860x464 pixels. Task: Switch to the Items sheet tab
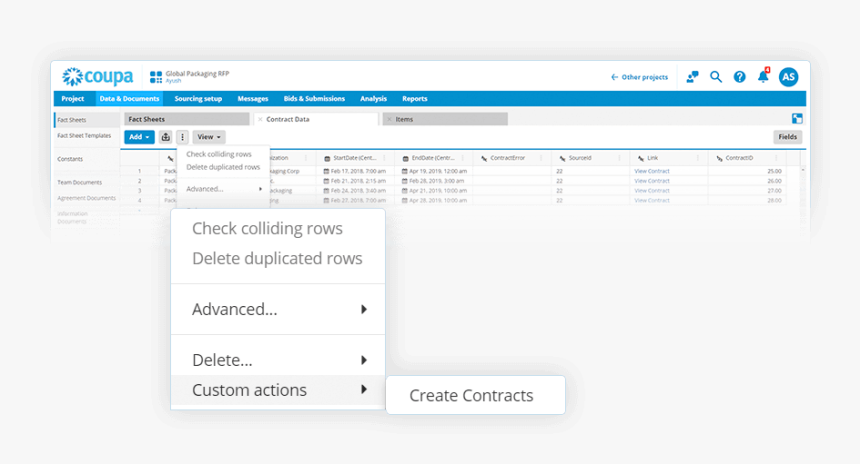point(445,119)
